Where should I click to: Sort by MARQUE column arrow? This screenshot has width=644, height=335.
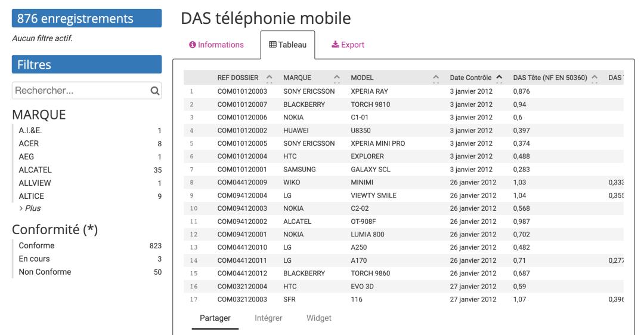click(336, 78)
